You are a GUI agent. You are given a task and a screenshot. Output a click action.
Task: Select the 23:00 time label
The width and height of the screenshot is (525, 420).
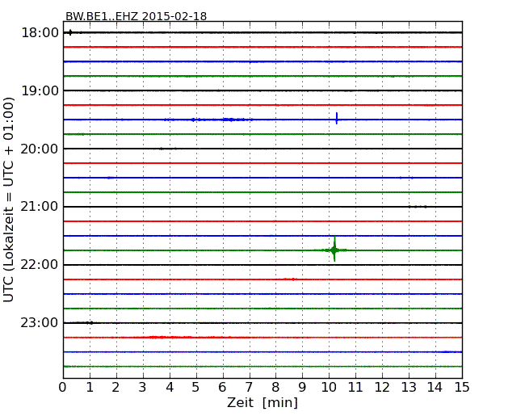coord(40,323)
